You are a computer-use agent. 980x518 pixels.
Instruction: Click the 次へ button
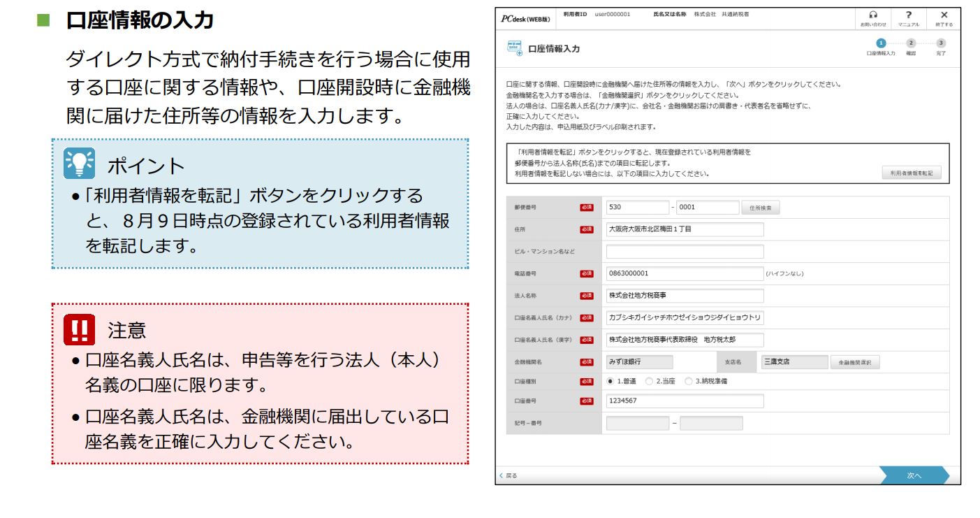(x=914, y=475)
